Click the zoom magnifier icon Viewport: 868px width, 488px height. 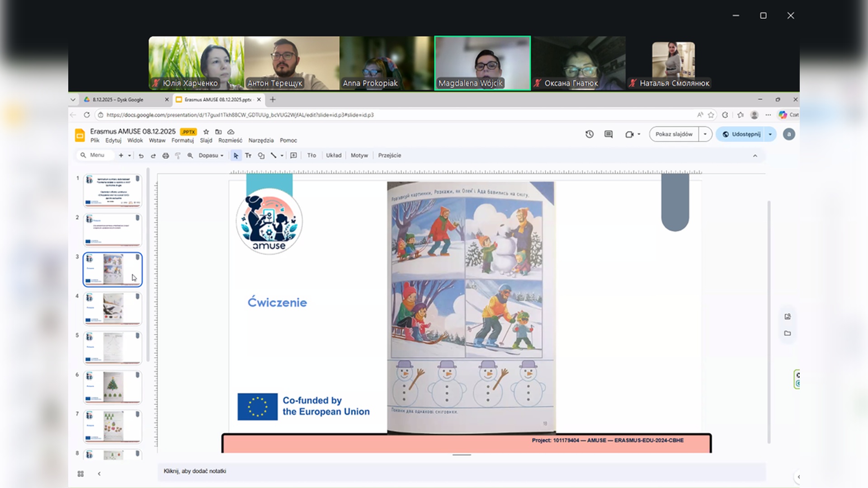coord(190,155)
